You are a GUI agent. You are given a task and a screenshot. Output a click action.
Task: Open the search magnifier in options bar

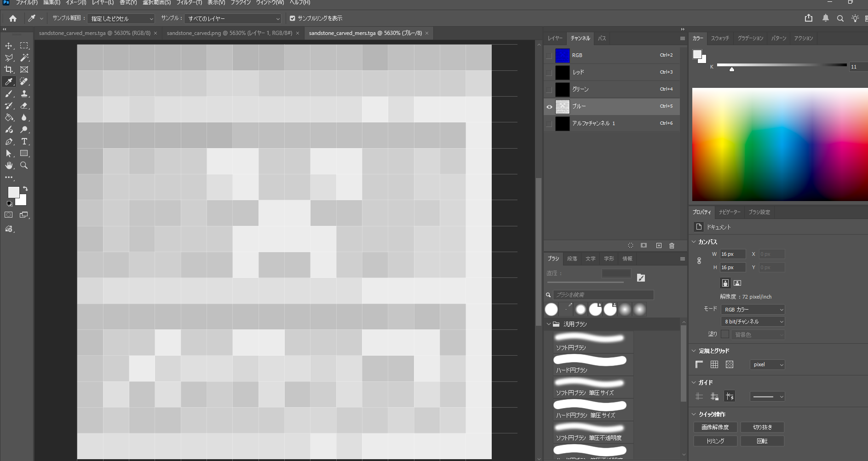pos(840,18)
